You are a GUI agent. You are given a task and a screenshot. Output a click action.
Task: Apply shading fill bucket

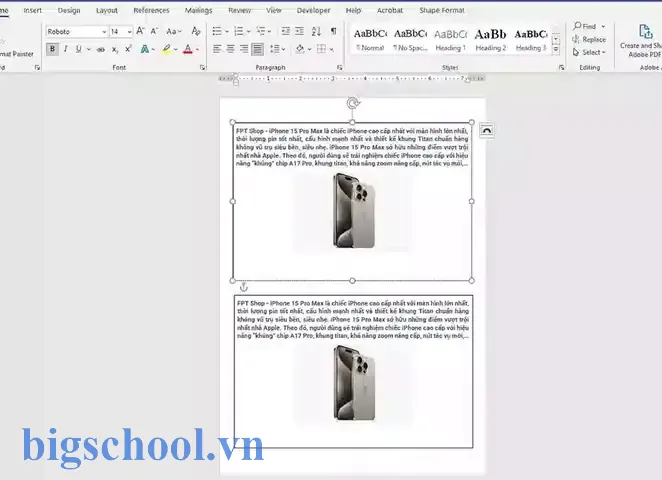[300, 49]
